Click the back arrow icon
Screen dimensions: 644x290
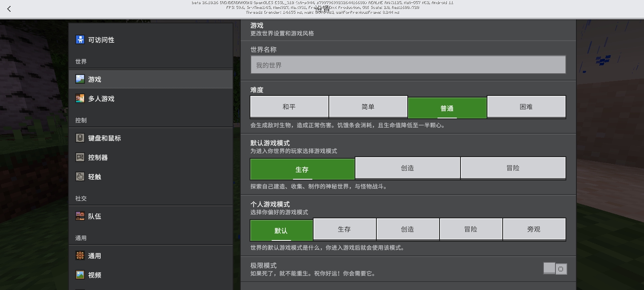click(x=9, y=9)
